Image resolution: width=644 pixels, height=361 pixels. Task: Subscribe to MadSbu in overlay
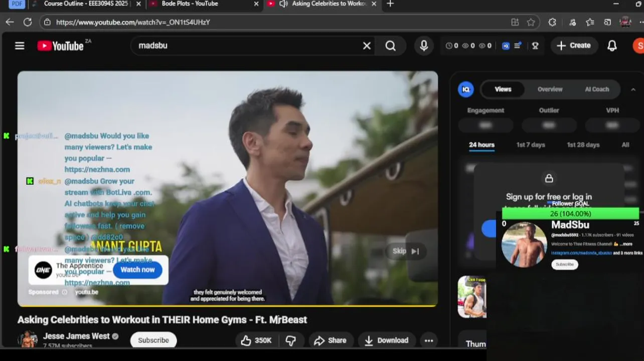pyautogui.click(x=565, y=264)
